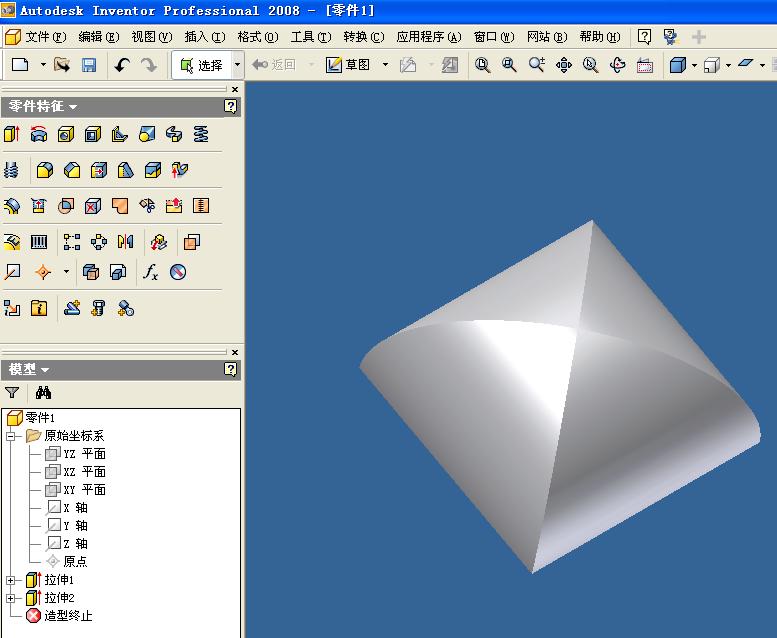Select the Rib feature tool
The width and height of the screenshot is (777, 638).
[119, 134]
